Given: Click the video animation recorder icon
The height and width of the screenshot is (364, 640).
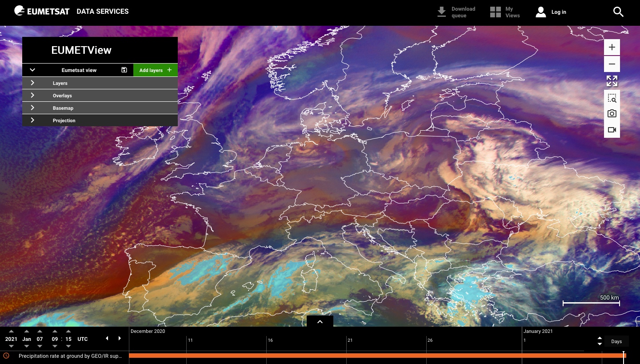Looking at the screenshot, I should pos(612,130).
